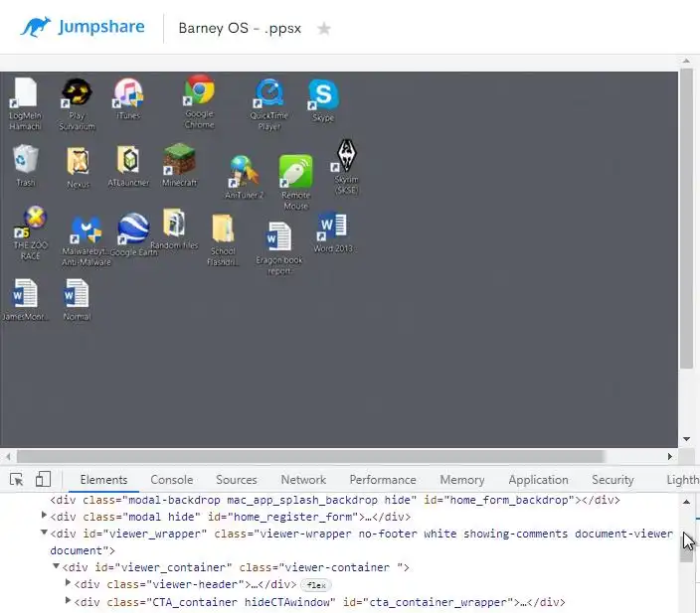Launch the ATLauncher icon
700x613 pixels.
[128, 166]
